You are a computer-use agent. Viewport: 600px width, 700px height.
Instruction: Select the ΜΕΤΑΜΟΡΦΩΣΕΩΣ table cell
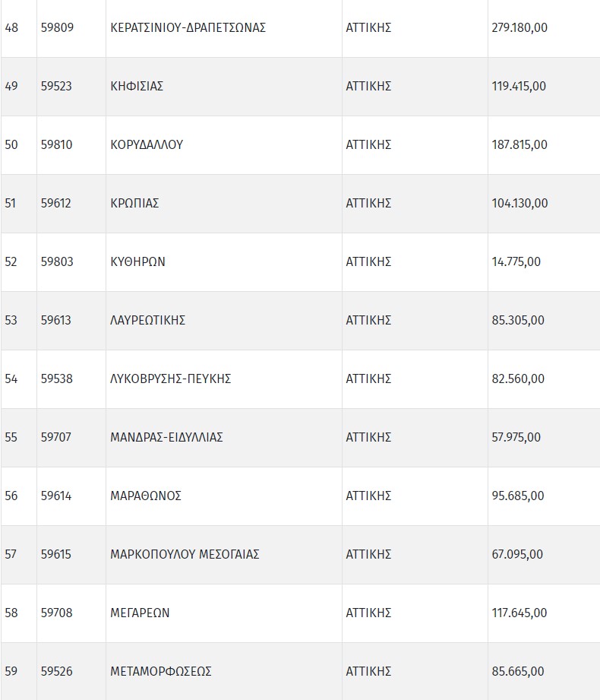tap(161, 672)
